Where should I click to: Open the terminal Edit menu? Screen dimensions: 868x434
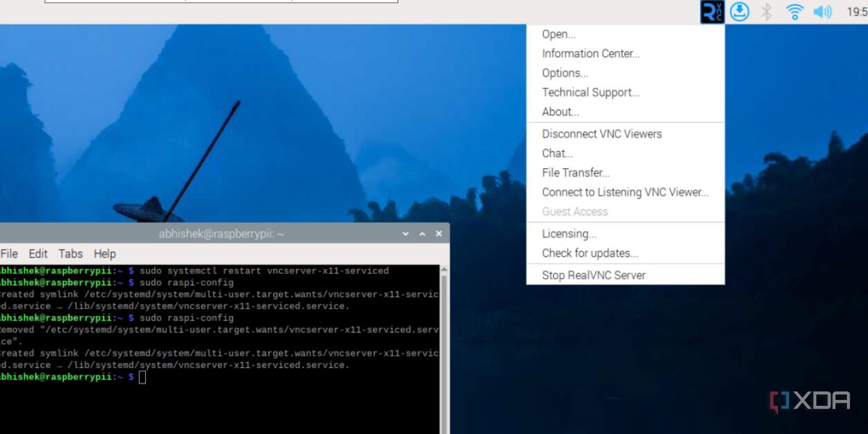tap(38, 254)
